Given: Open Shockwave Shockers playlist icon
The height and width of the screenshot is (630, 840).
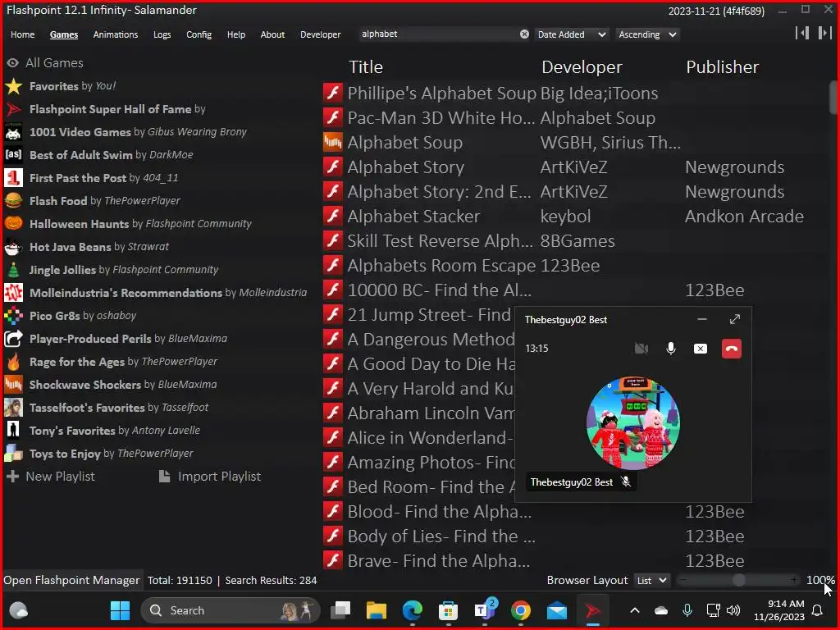Looking at the screenshot, I should (13, 385).
